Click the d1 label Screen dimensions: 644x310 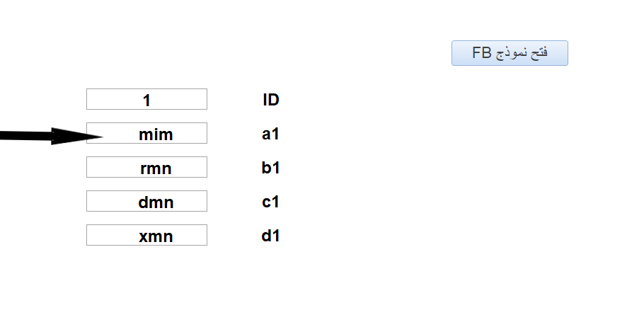point(270,236)
